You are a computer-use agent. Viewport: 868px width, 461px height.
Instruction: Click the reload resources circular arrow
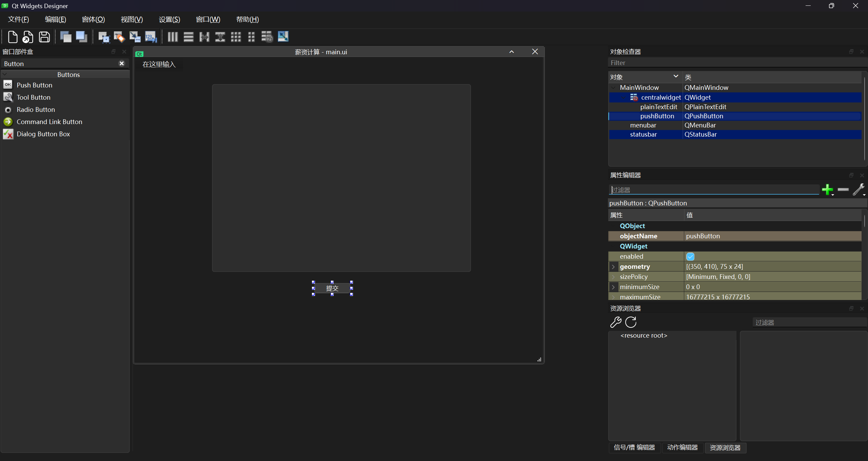[631, 322]
